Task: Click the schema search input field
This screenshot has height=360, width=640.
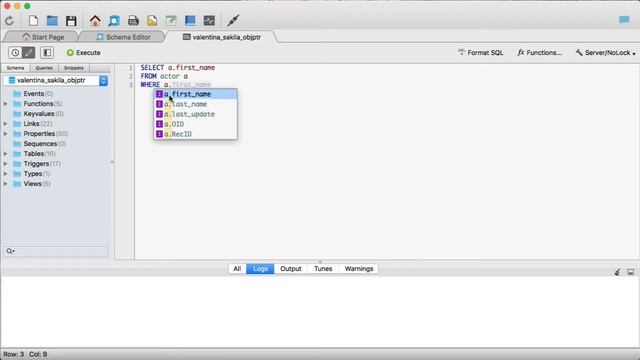Action: pyautogui.click(x=56, y=251)
